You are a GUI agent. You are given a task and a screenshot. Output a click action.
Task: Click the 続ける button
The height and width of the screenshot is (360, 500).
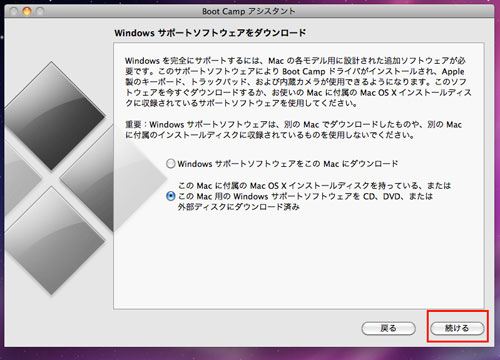pyautogui.click(x=457, y=328)
